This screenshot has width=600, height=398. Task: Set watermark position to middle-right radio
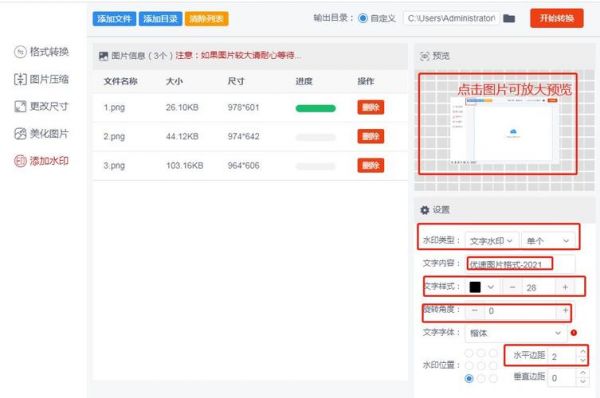tap(494, 365)
